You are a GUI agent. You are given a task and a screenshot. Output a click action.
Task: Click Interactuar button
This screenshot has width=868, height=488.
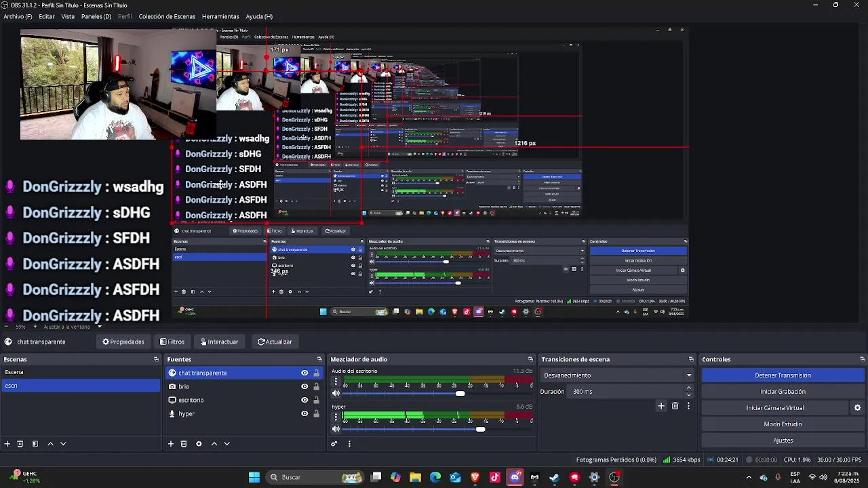[x=219, y=342]
